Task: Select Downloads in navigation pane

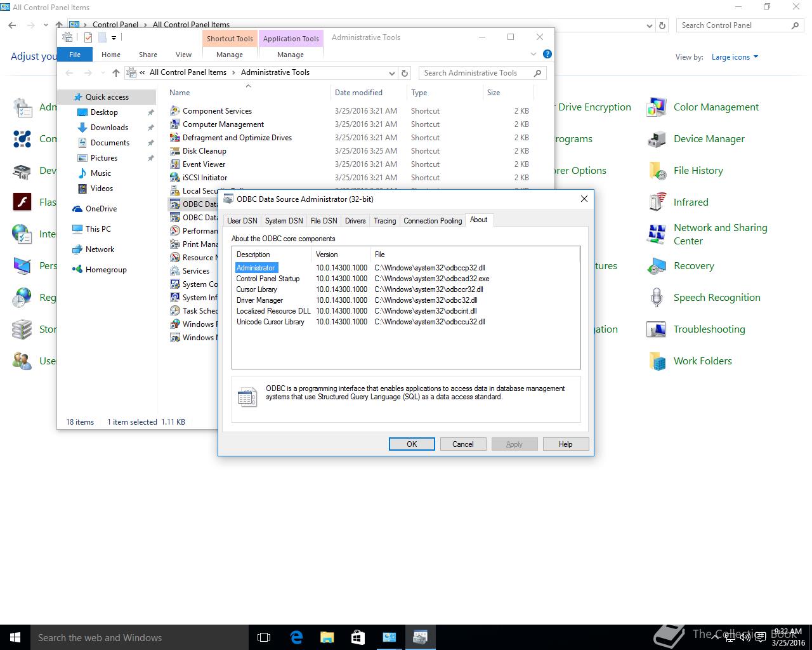Action: [x=109, y=128]
